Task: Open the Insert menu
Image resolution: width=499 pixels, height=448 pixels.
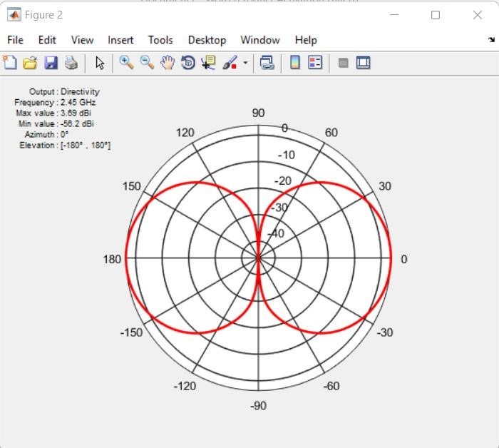Action: pyautogui.click(x=120, y=40)
